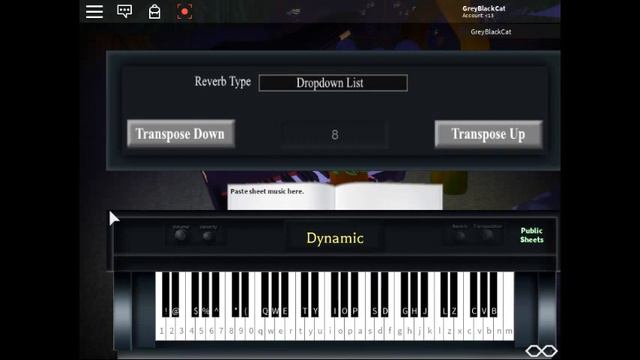640x360 pixels.
Task: Open the backpack inventory icon
Action: pyautogui.click(x=154, y=11)
